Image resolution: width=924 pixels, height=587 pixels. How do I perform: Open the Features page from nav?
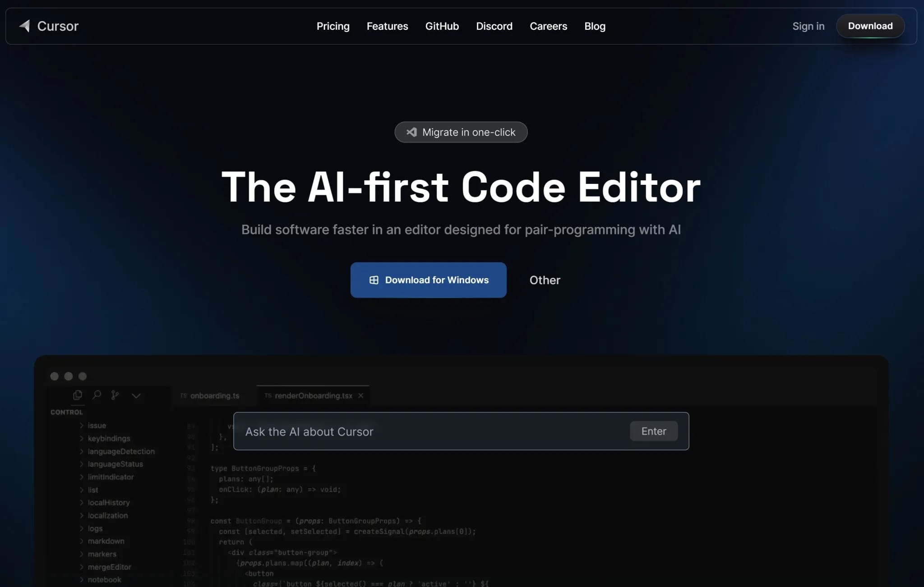[388, 26]
